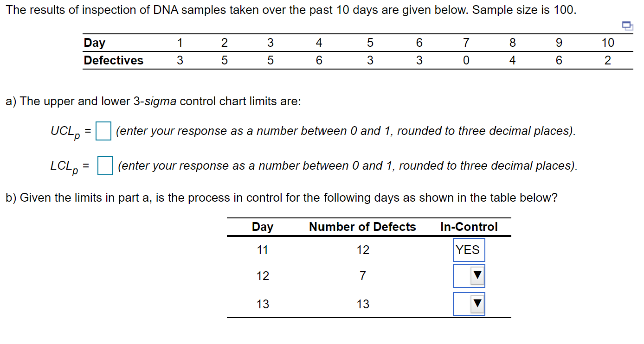Image resolution: width=644 pixels, height=344 pixels.
Task: Select the Number of Defects column header
Action: point(362,227)
